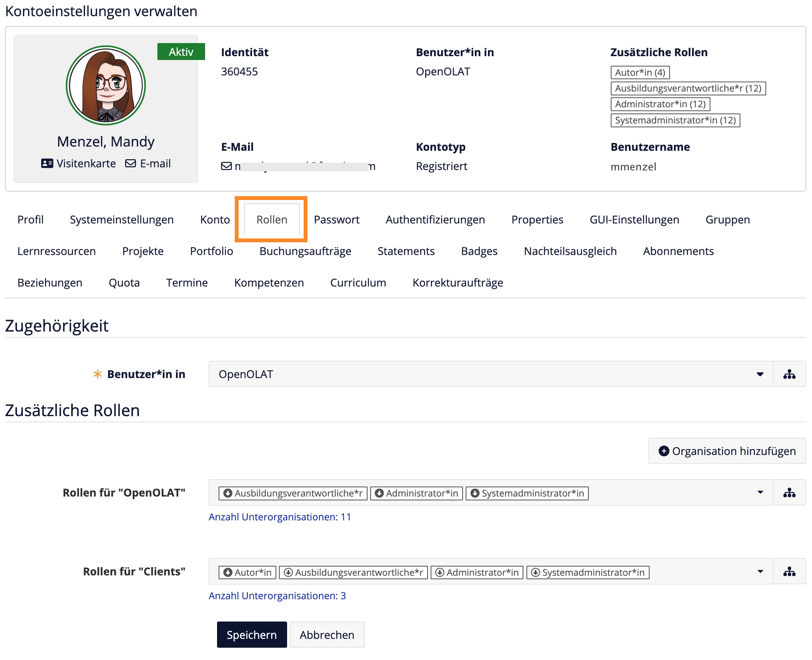Click Ausbildungsverantwortliche*r (12) role badge

[688, 88]
